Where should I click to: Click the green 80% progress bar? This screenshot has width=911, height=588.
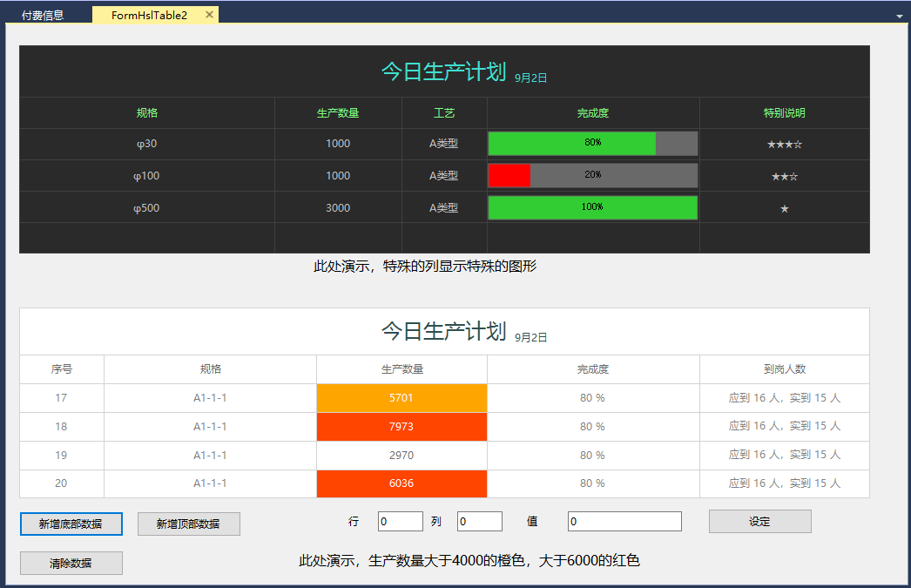point(592,144)
